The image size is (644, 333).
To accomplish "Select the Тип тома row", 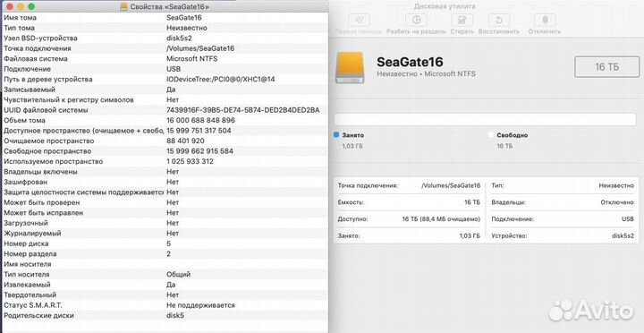I will click(165, 28).
